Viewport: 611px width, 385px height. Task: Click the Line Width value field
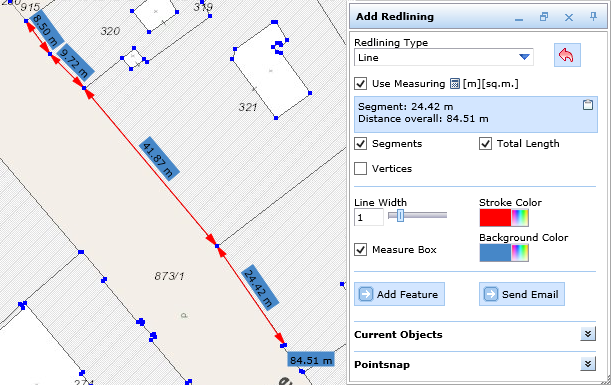tap(369, 217)
